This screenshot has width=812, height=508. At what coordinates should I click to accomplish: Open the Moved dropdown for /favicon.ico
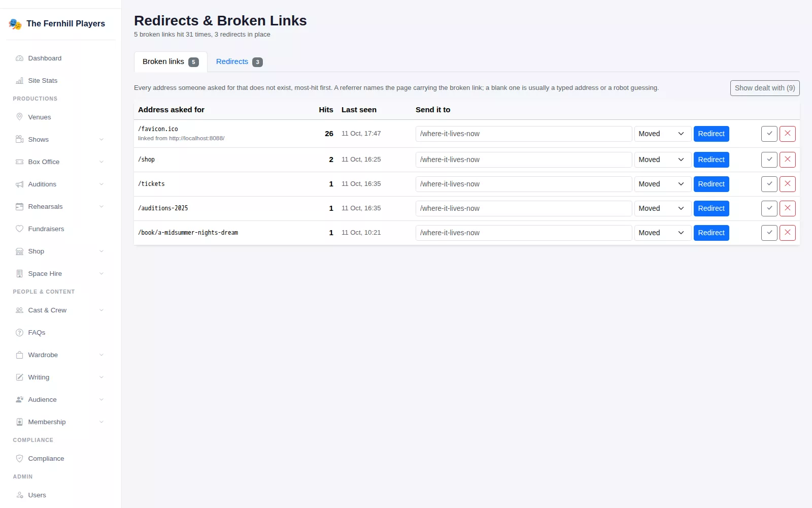[663, 134]
